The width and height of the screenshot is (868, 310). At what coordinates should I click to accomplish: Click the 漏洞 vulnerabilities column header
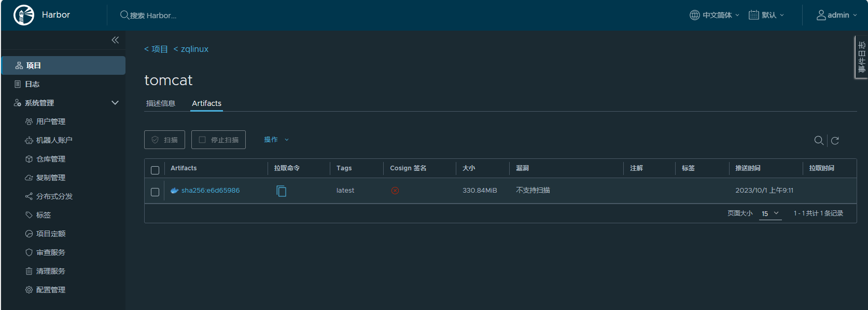[x=522, y=168]
